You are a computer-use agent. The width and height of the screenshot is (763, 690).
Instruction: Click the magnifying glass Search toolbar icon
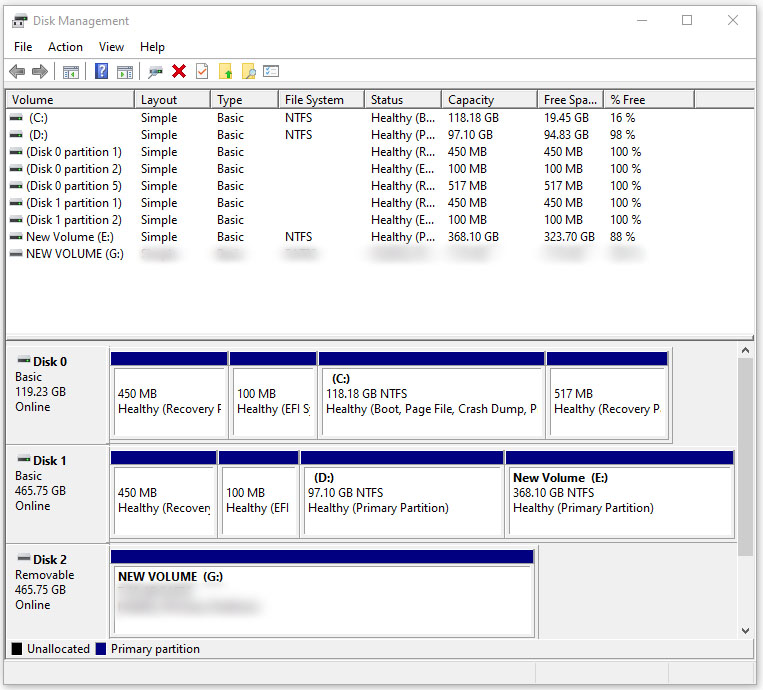coord(249,71)
